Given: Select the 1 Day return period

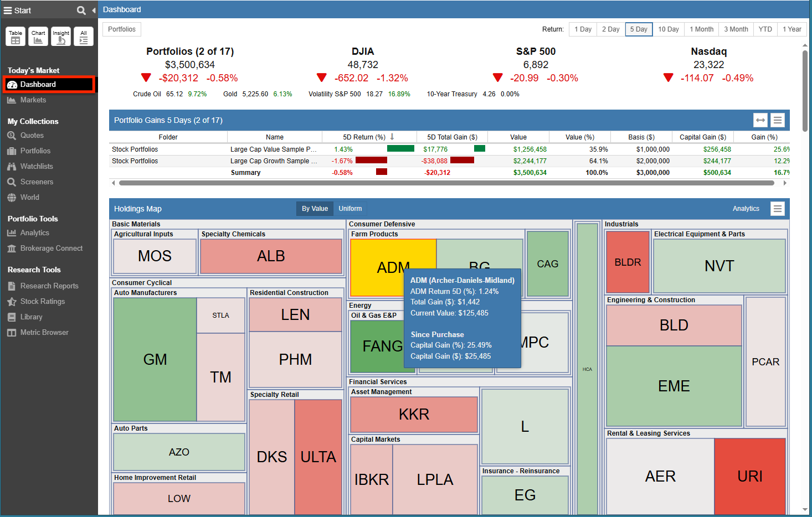Looking at the screenshot, I should 583,29.
